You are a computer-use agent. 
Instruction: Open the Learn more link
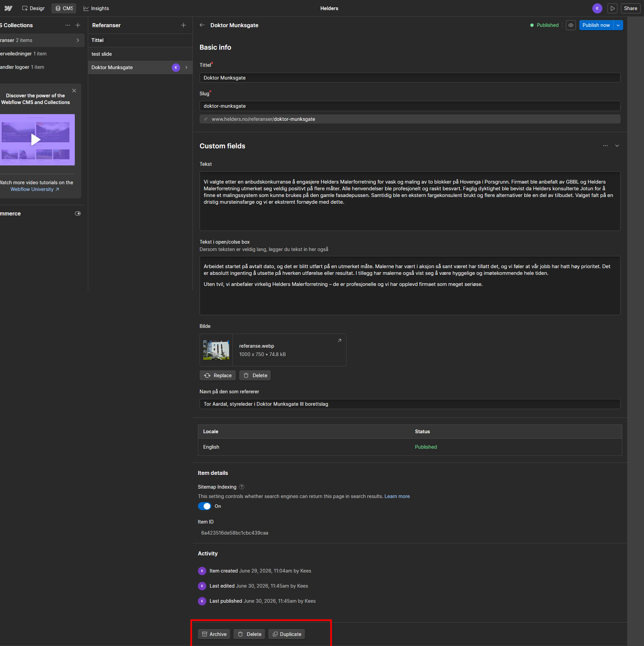[x=397, y=496]
